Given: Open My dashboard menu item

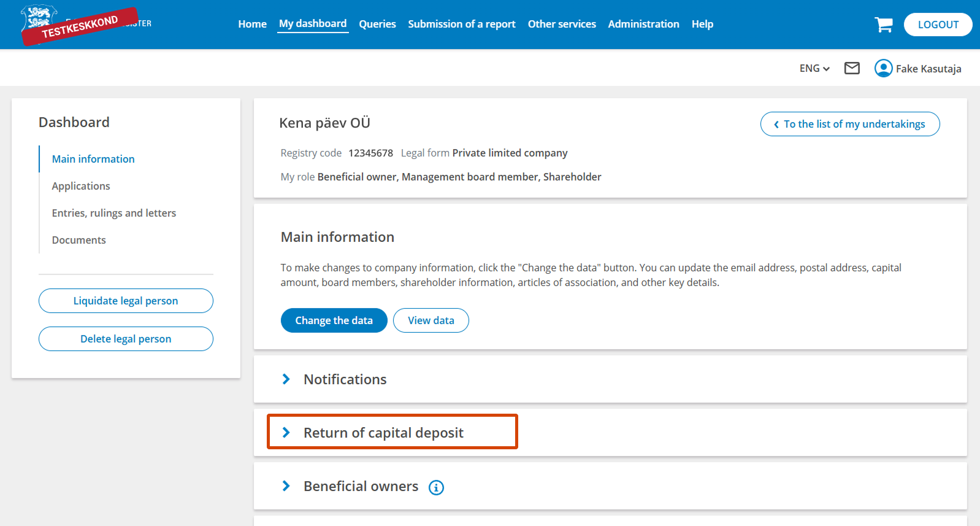Looking at the screenshot, I should coord(313,24).
